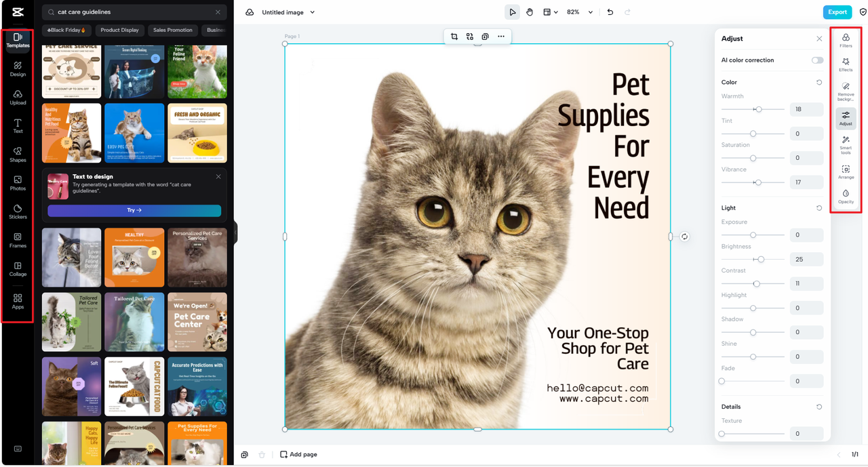
Task: Select the hand pan tool
Action: 530,12
